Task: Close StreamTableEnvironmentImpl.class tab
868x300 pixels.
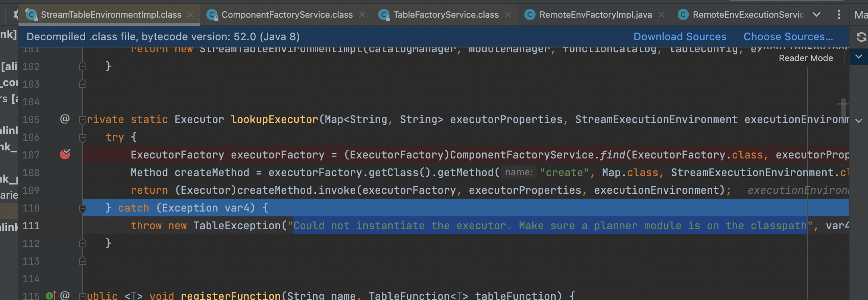Action: pos(190,15)
